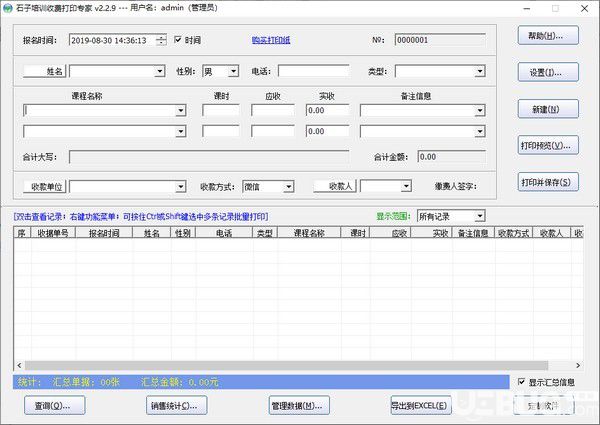Viewport: 600px width, 425px height.
Task: Click the 帮助(H) button
Action: click(548, 36)
